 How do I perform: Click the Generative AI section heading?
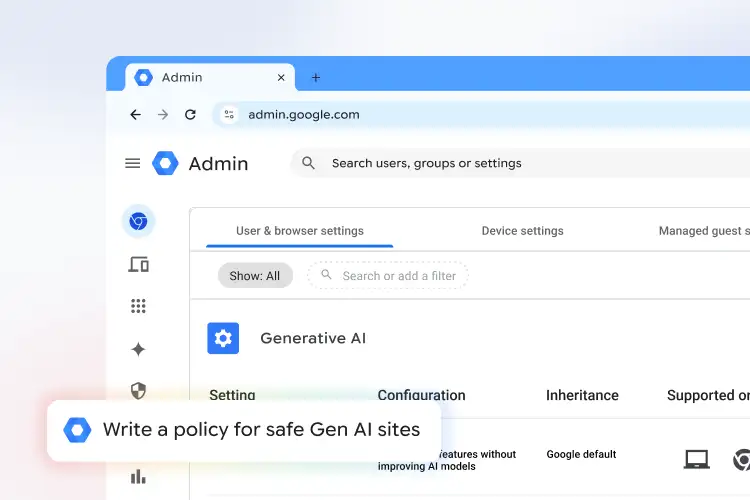(313, 338)
